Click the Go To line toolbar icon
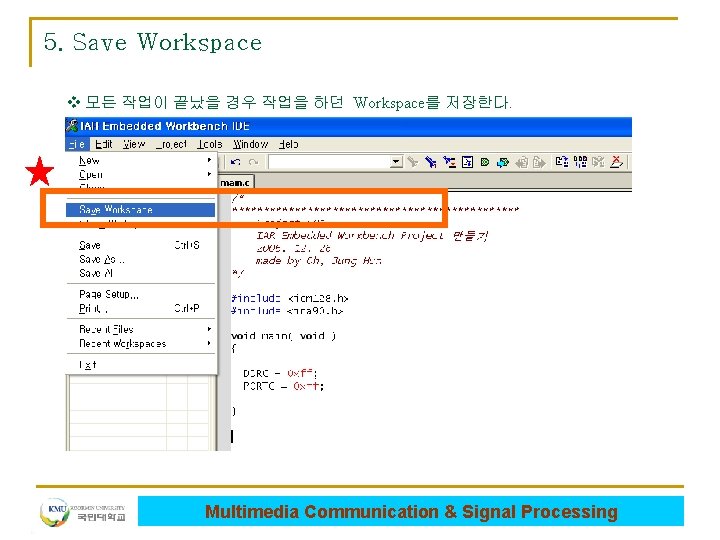 coord(467,162)
